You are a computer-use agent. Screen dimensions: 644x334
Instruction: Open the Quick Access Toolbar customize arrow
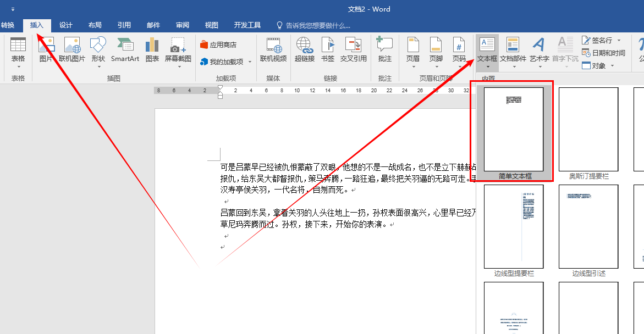[x=13, y=9]
